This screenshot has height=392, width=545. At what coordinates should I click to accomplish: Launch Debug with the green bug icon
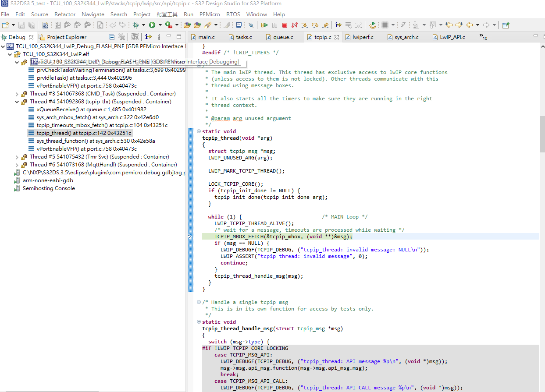(136, 25)
